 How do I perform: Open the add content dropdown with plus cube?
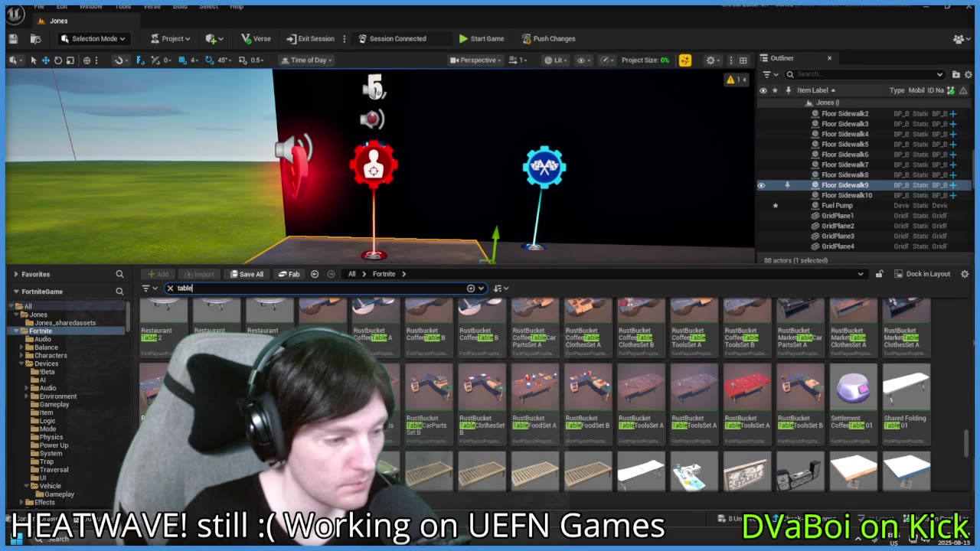click(x=214, y=38)
